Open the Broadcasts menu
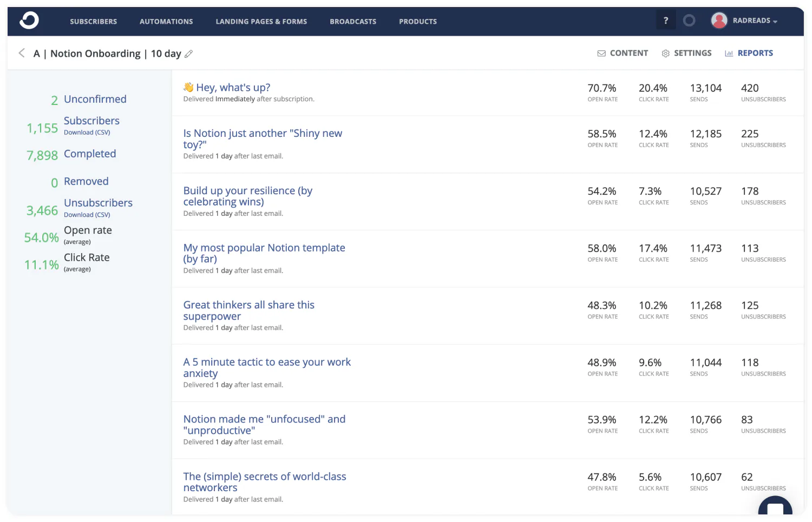Image resolution: width=812 pixels, height=522 pixels. tap(353, 22)
